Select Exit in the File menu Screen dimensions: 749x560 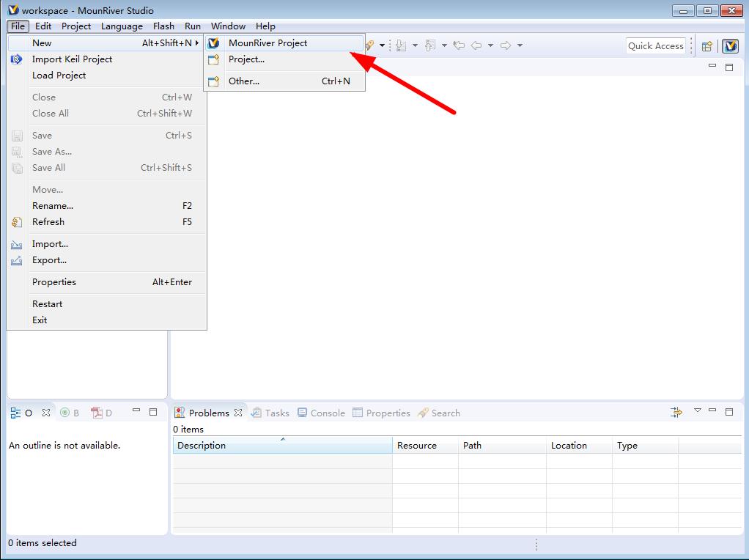tap(106, 320)
